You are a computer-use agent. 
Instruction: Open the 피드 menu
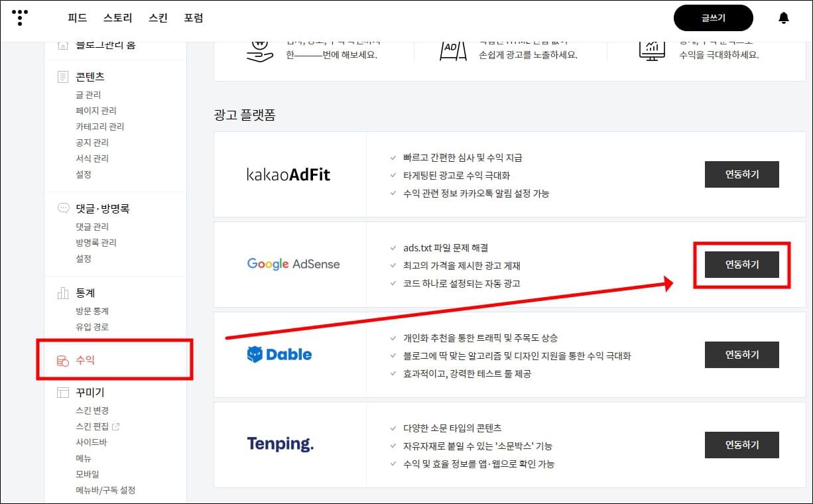[78, 18]
